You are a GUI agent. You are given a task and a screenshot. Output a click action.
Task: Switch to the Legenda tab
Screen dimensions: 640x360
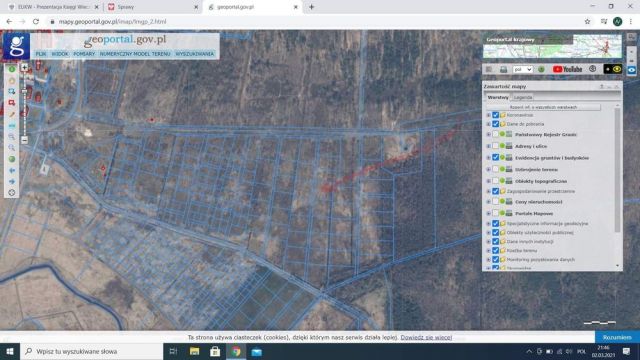(x=523, y=97)
